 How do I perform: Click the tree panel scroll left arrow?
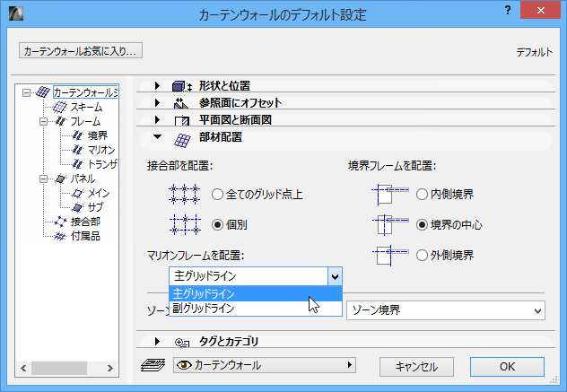pos(23,368)
